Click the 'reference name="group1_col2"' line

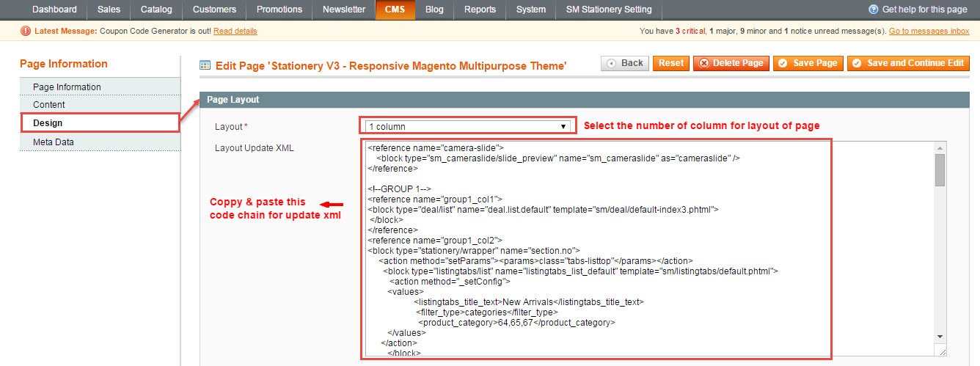pos(435,240)
